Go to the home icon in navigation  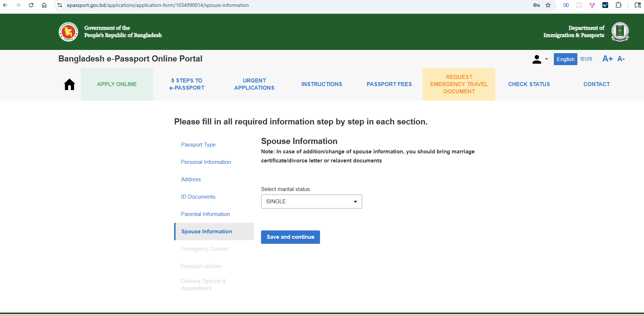coord(69,84)
